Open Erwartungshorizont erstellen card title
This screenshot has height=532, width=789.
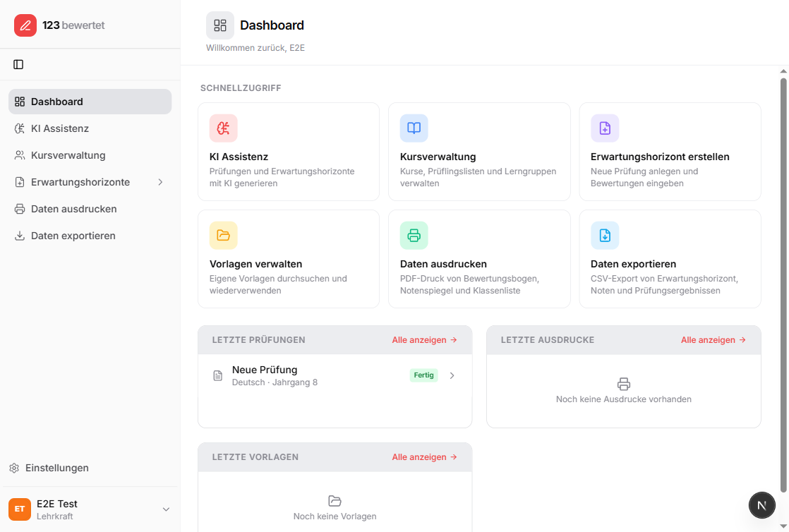660,157
